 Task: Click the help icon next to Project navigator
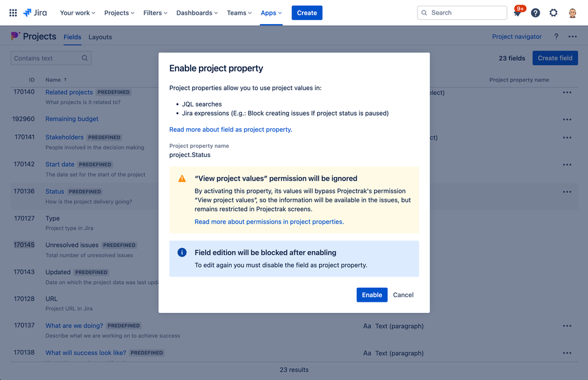[556, 36]
